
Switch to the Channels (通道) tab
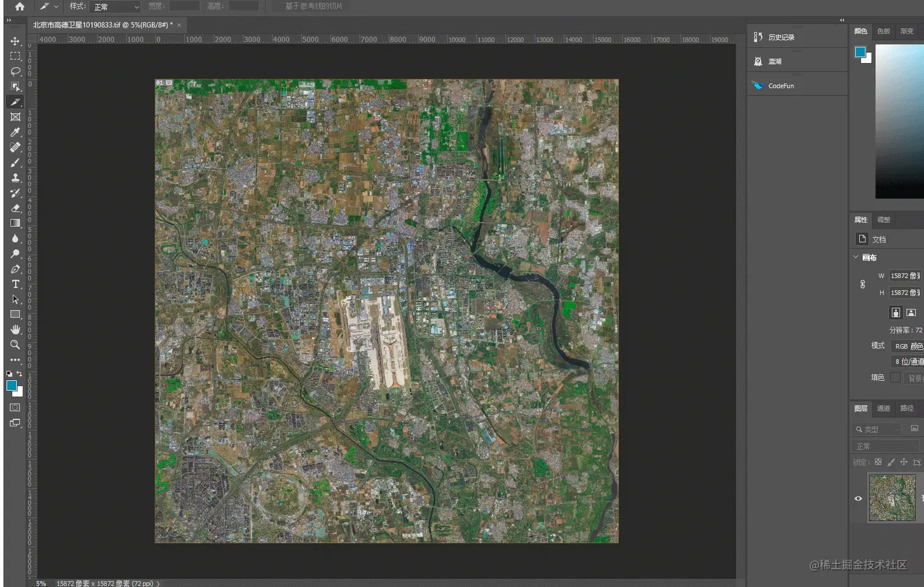884,408
